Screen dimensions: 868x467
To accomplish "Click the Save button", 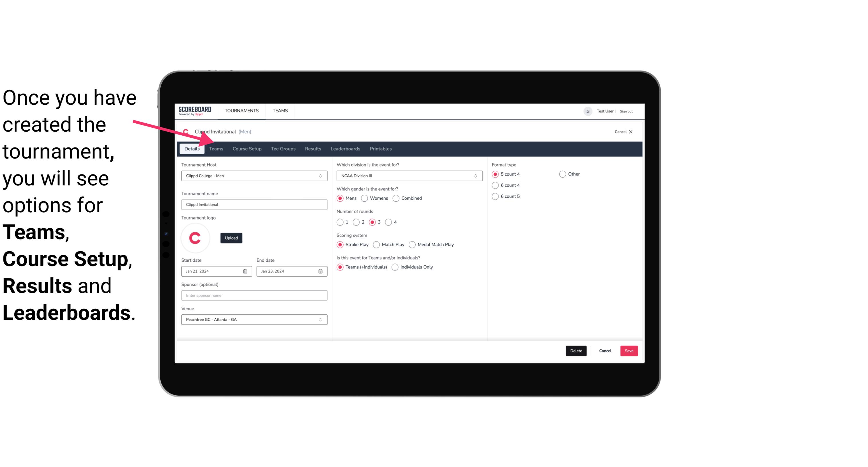I will point(628,351).
